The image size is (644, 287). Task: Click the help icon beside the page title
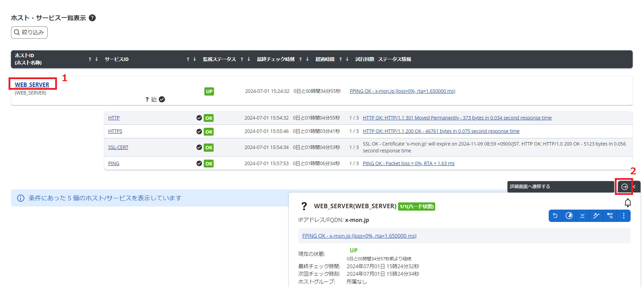(92, 18)
